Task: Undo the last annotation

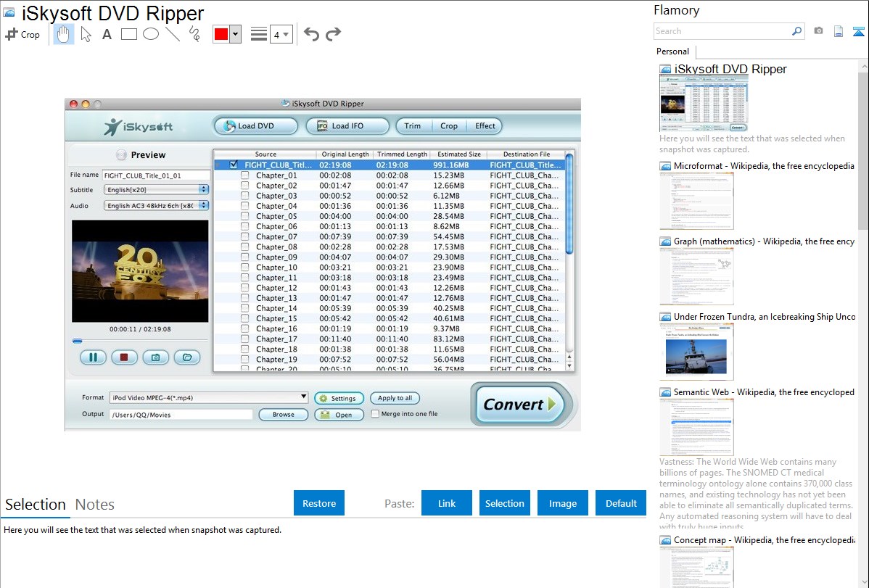Action: pyautogui.click(x=311, y=34)
